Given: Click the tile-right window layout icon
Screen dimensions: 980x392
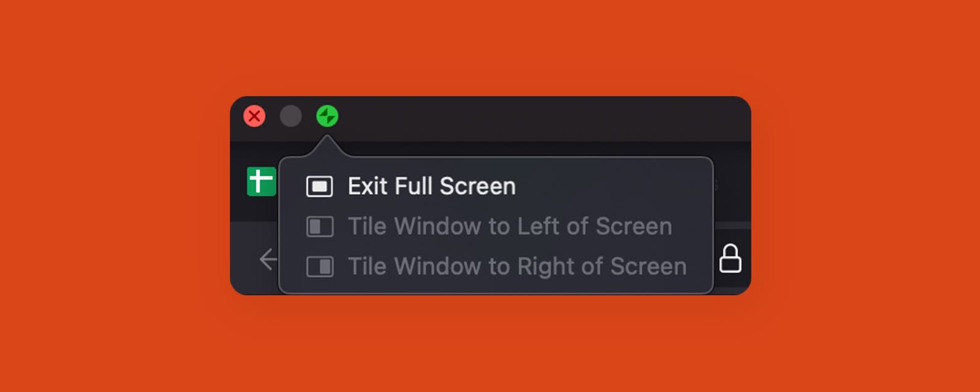Looking at the screenshot, I should (320, 267).
